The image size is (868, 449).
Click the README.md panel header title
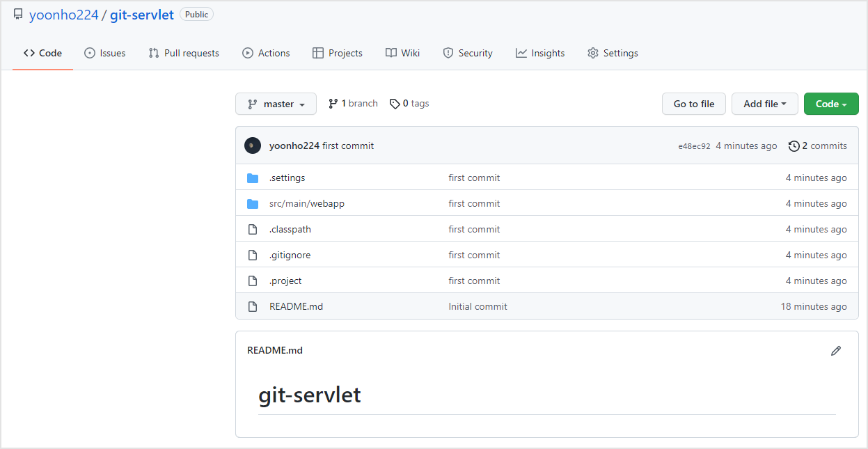(x=275, y=350)
